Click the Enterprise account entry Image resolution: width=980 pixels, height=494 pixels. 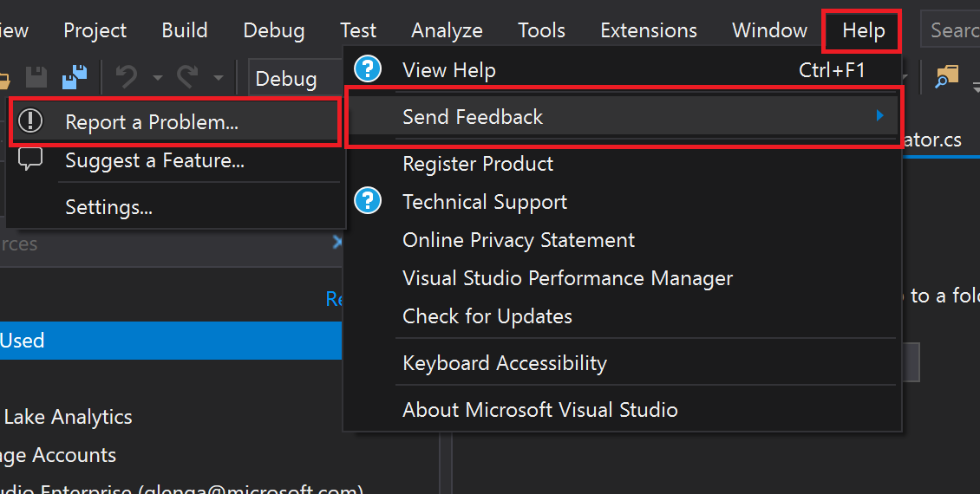[x=181, y=489]
